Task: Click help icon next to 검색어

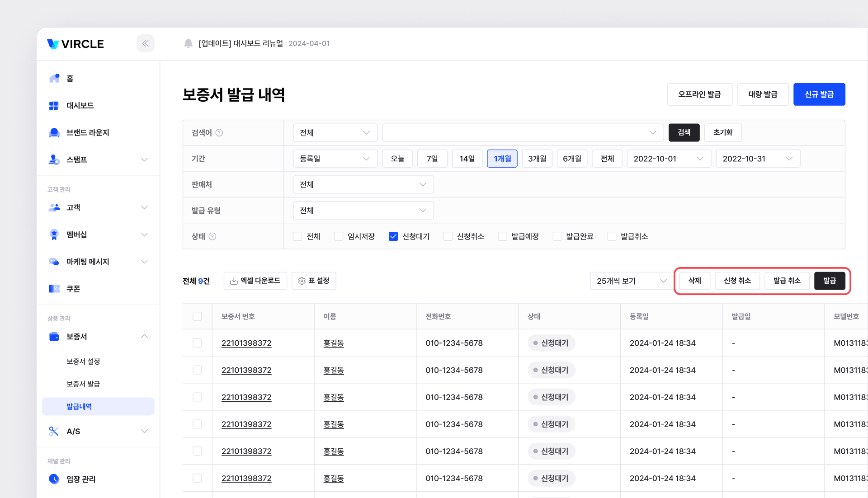Action: point(219,132)
